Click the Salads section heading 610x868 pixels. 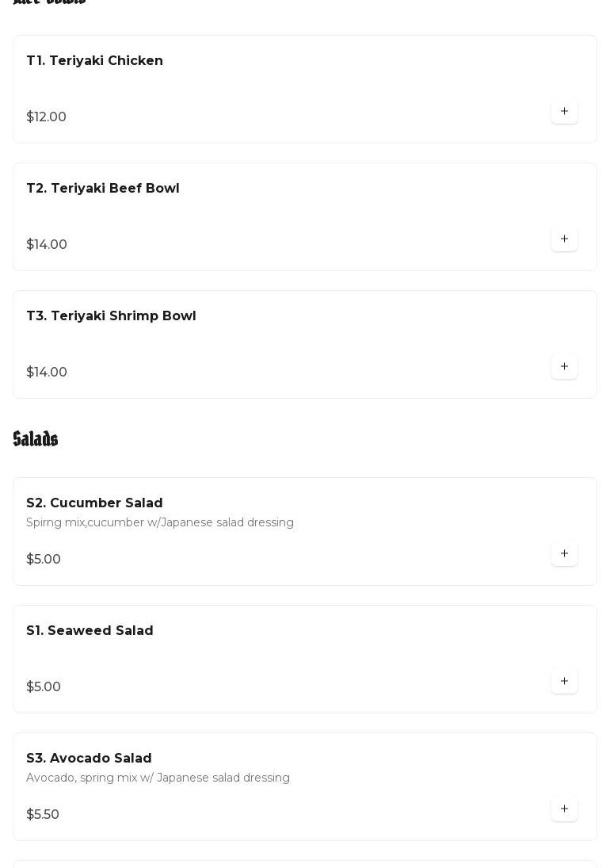pyautogui.click(x=36, y=439)
